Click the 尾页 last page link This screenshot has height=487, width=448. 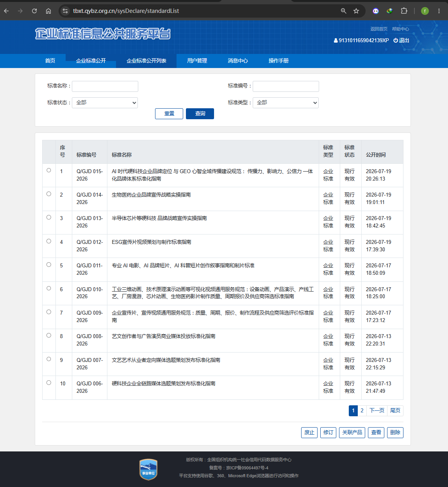click(395, 411)
